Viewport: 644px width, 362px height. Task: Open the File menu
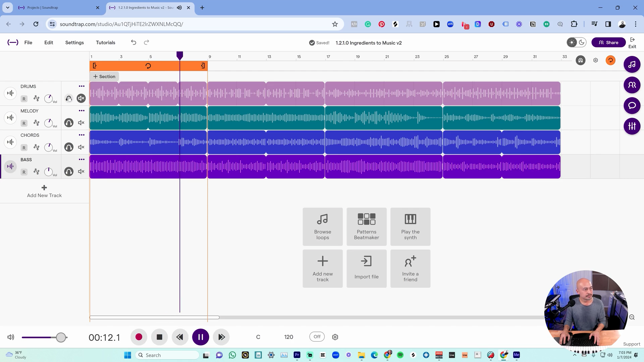pos(28,43)
